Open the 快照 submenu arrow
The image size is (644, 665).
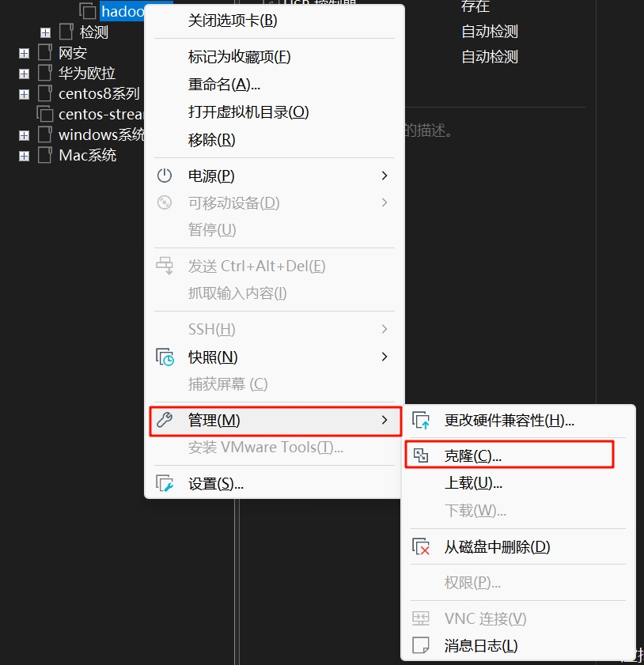pos(384,357)
